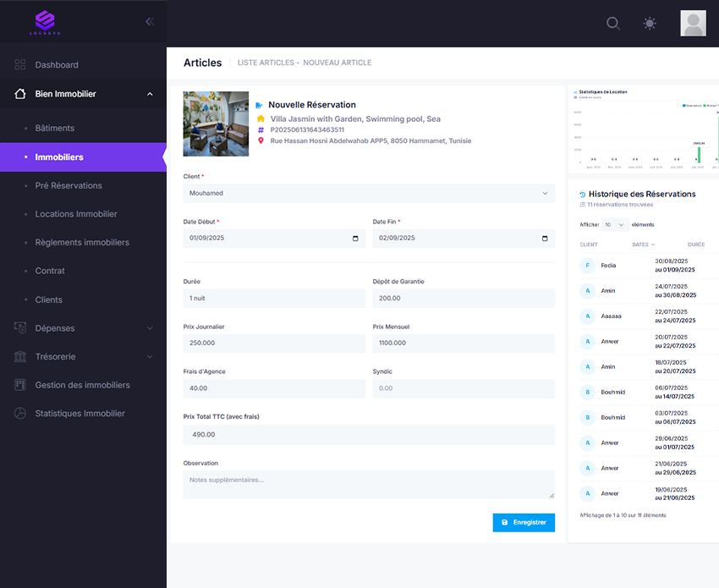Open the user avatar menu
The width and height of the screenshot is (719, 588).
point(693,24)
